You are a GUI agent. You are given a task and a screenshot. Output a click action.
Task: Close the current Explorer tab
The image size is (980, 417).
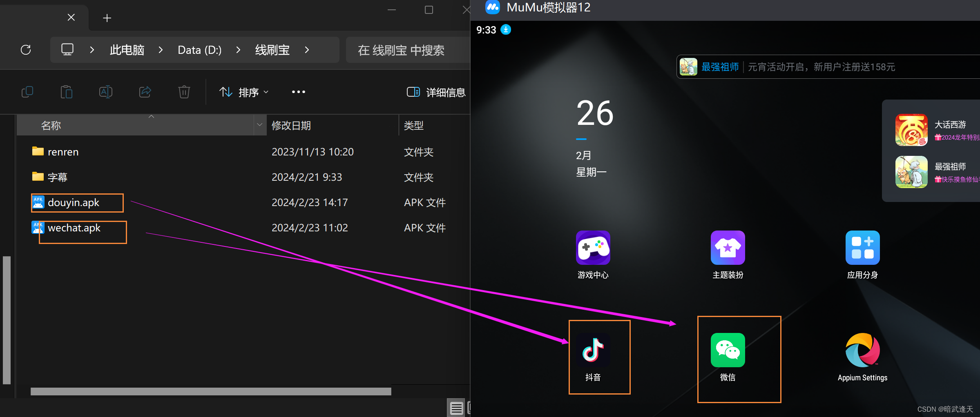click(71, 18)
